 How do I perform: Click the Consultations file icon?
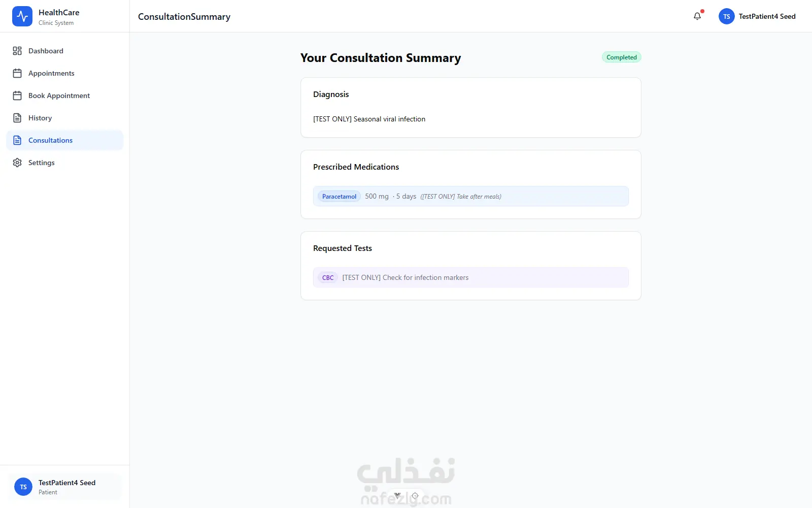tap(17, 140)
